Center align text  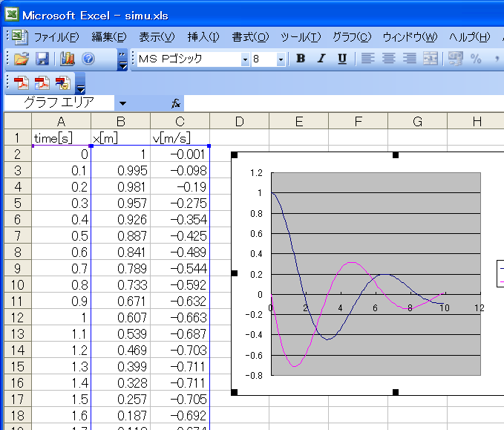pos(389,59)
